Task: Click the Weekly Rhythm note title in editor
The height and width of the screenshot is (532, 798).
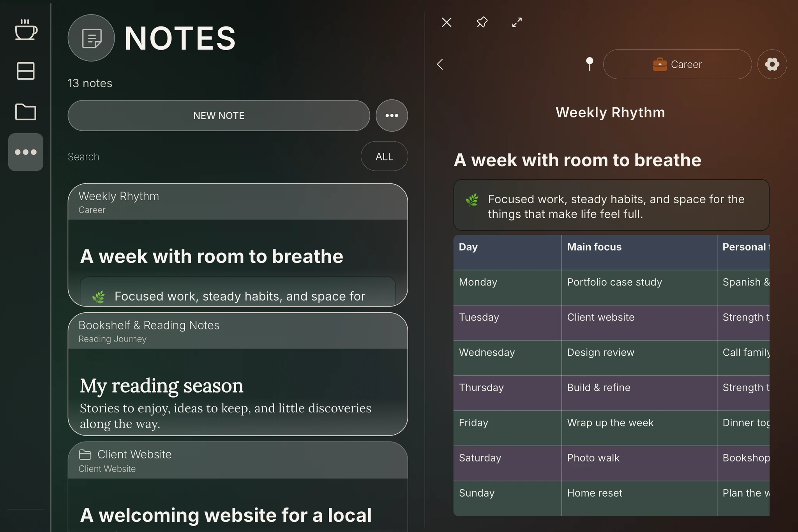Action: point(610,113)
